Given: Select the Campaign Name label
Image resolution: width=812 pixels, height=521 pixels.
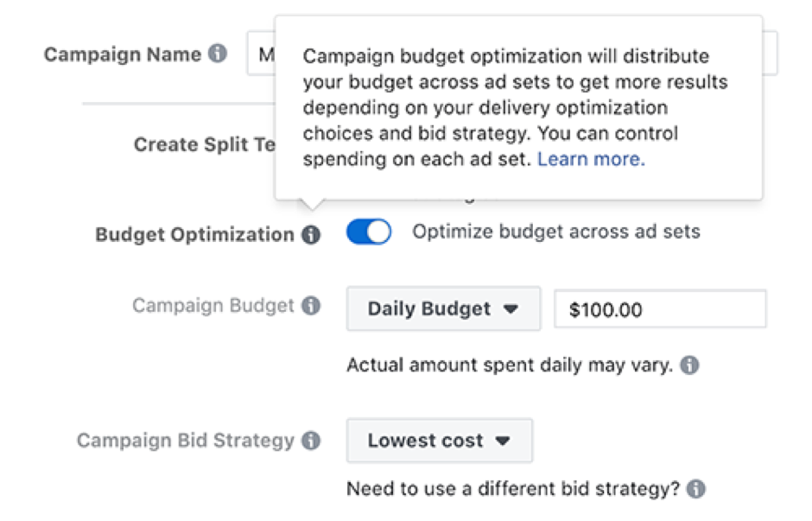Looking at the screenshot, I should pyautogui.click(x=123, y=54).
